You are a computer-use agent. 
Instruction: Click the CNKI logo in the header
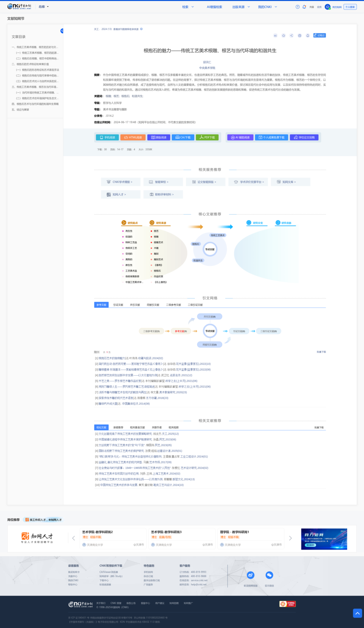pyautogui.click(x=19, y=7)
